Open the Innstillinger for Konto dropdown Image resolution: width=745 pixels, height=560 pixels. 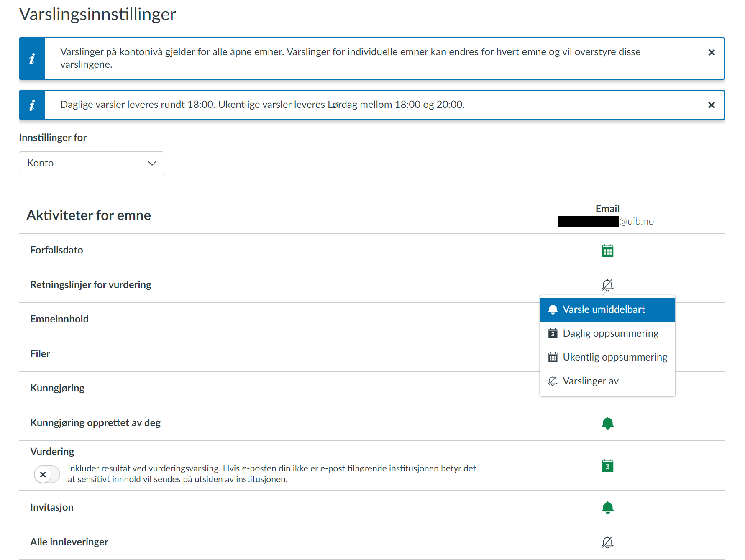[91, 163]
